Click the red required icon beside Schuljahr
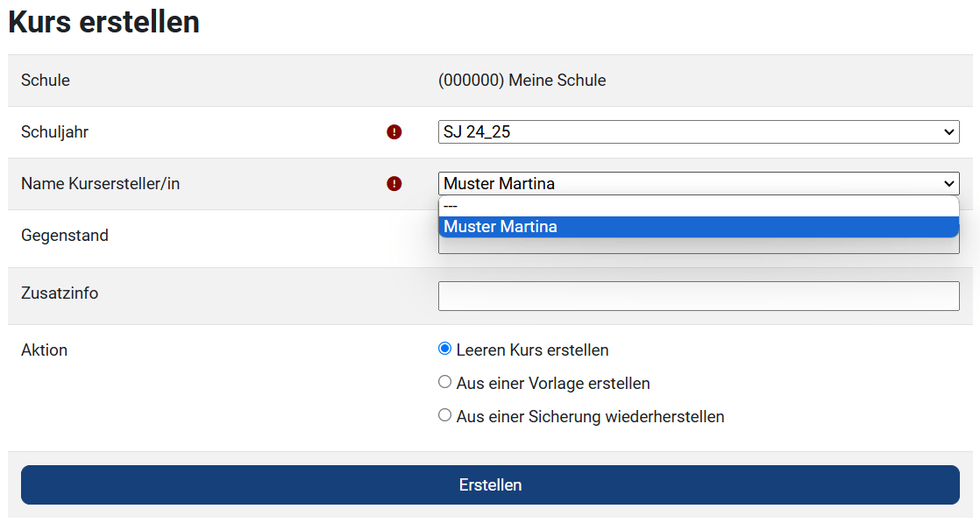The width and height of the screenshot is (980, 523). (394, 132)
